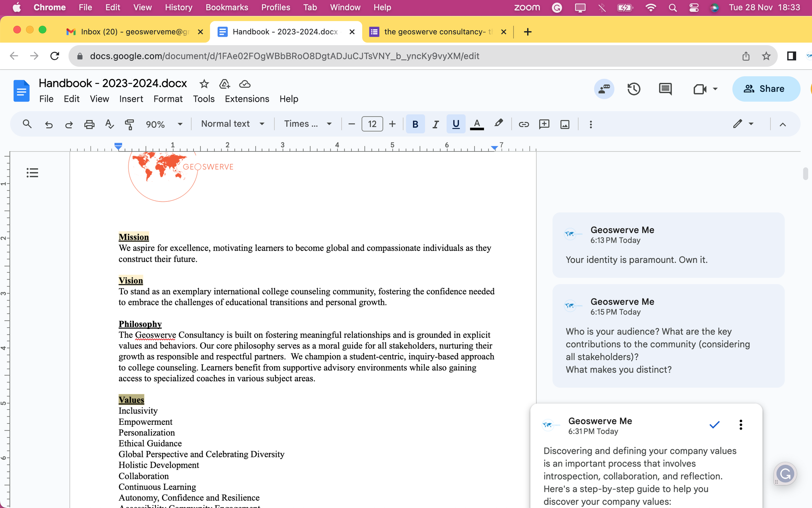Image resolution: width=812 pixels, height=508 pixels.
Task: Toggle underline formatting
Action: click(x=455, y=124)
